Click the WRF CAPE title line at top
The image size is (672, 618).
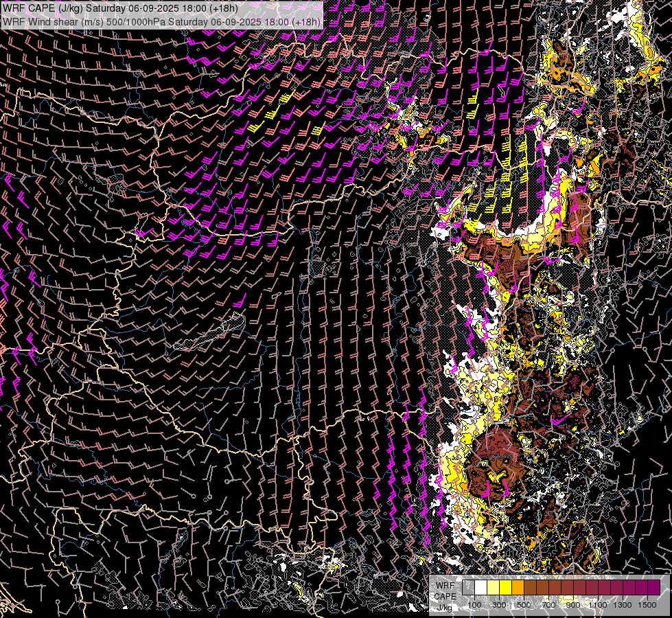pyautogui.click(x=120, y=8)
